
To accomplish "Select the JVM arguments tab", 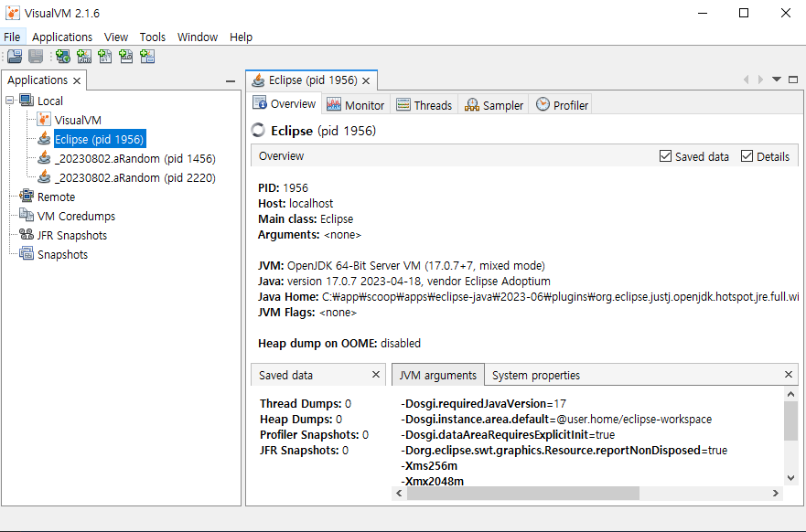I will (438, 376).
